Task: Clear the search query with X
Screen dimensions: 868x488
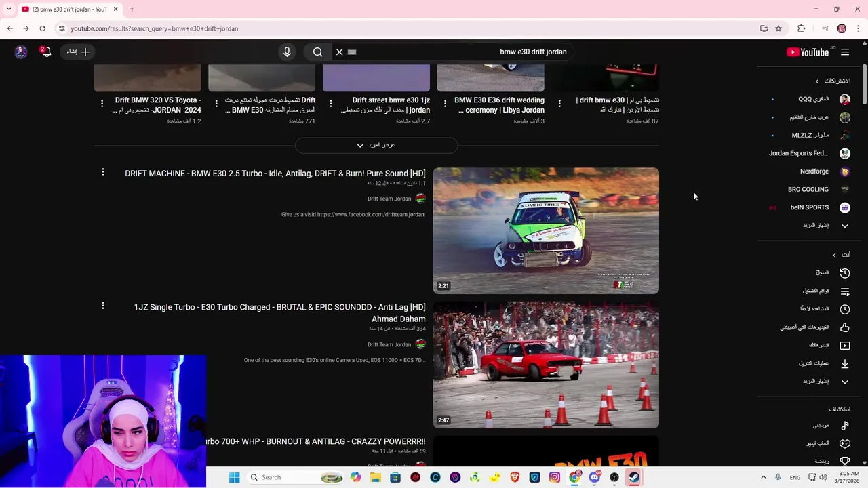Action: coord(339,52)
